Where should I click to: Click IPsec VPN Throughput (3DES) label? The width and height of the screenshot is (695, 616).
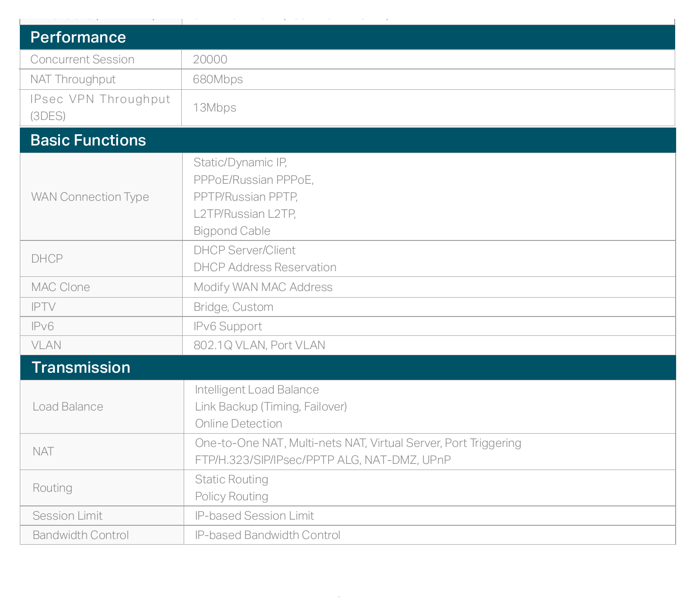coord(100,108)
